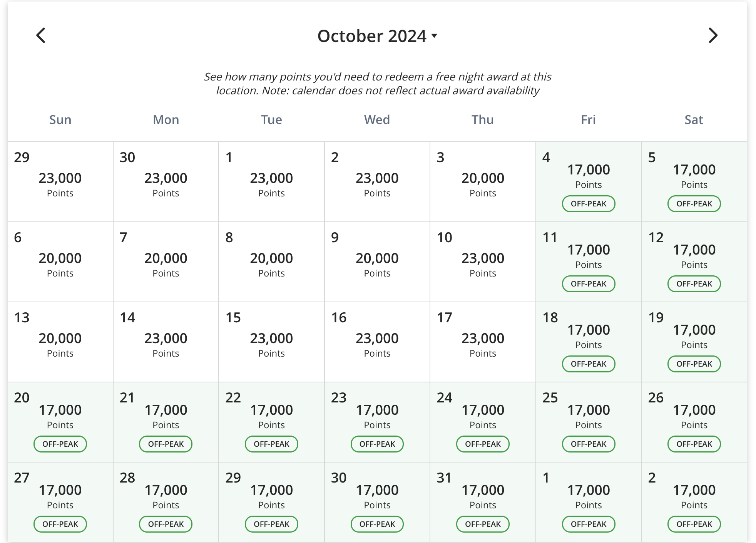
Task: Choose October 10 date cell
Action: 483,262
